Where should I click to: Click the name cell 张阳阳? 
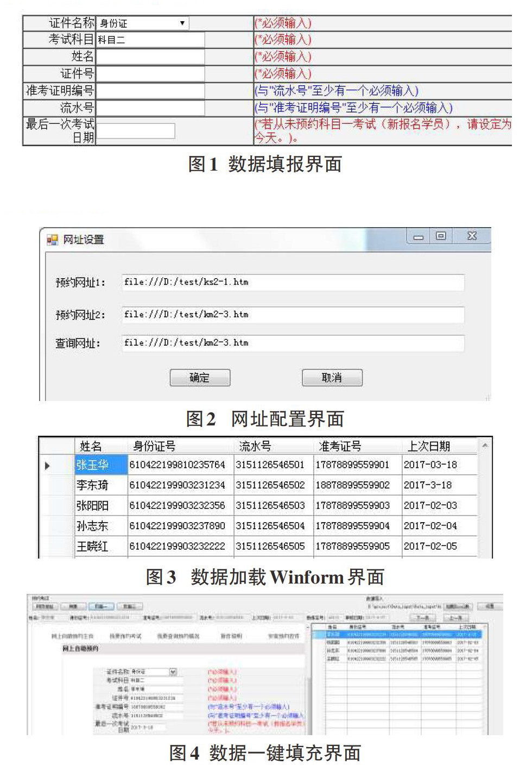point(101,506)
